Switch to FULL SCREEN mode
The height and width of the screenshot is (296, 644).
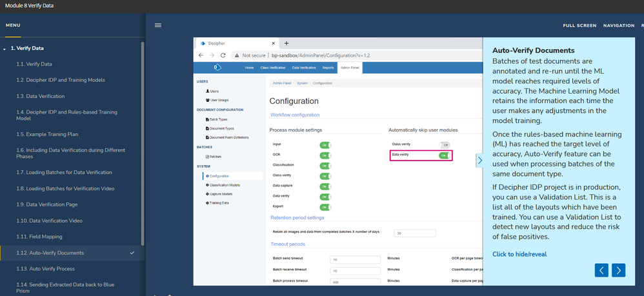pyautogui.click(x=579, y=25)
